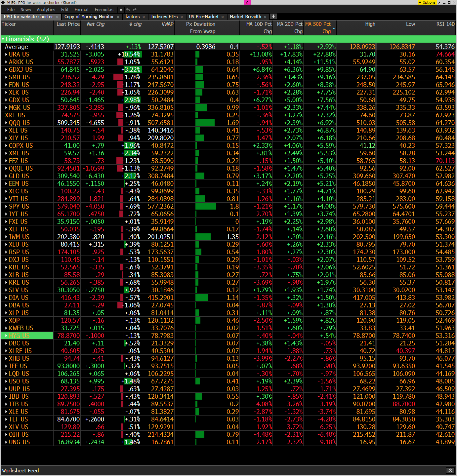Click TLT US RSI value 35.303

pyautogui.click(x=445, y=419)
